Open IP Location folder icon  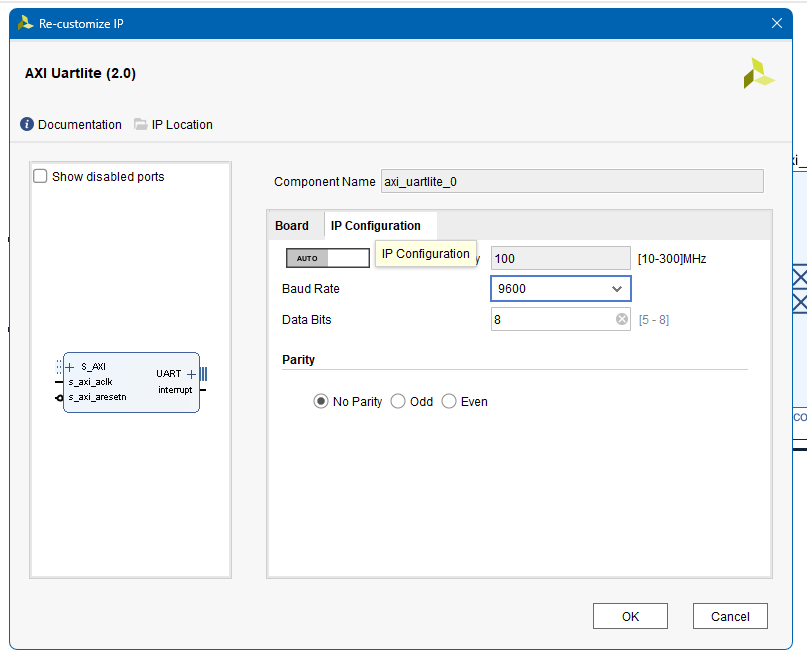[x=141, y=125]
